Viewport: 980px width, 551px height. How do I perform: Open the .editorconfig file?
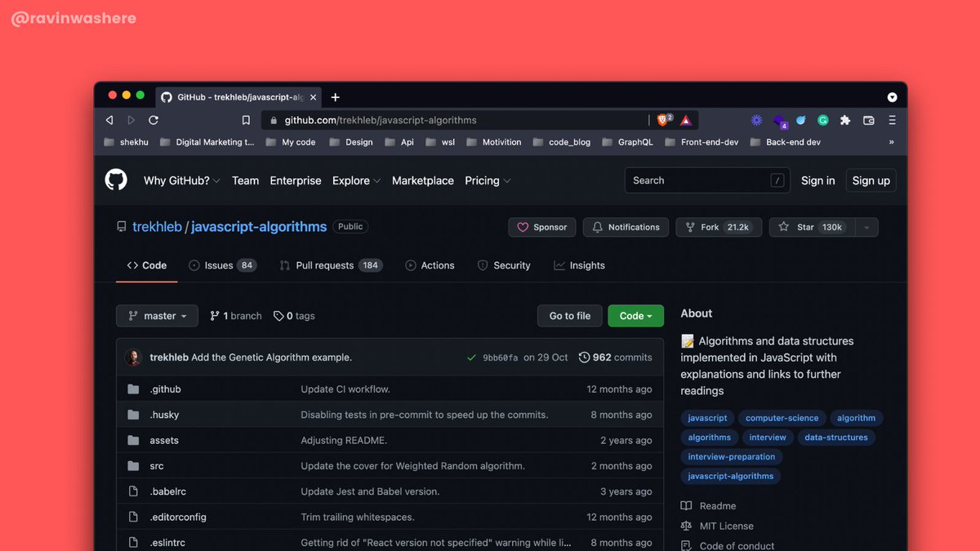point(178,517)
